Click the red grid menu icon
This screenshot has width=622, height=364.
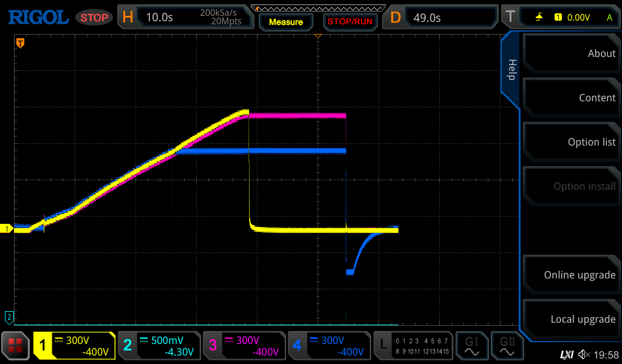(15, 346)
